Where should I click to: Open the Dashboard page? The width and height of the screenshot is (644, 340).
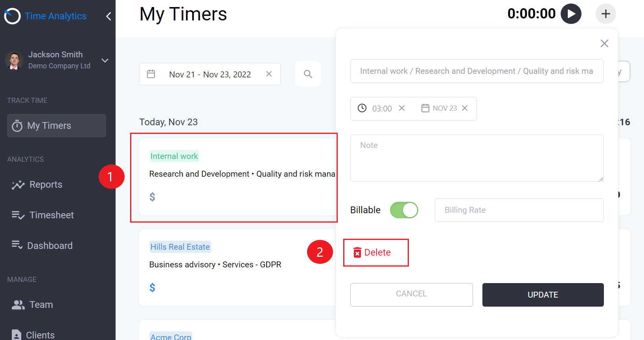[x=50, y=246]
